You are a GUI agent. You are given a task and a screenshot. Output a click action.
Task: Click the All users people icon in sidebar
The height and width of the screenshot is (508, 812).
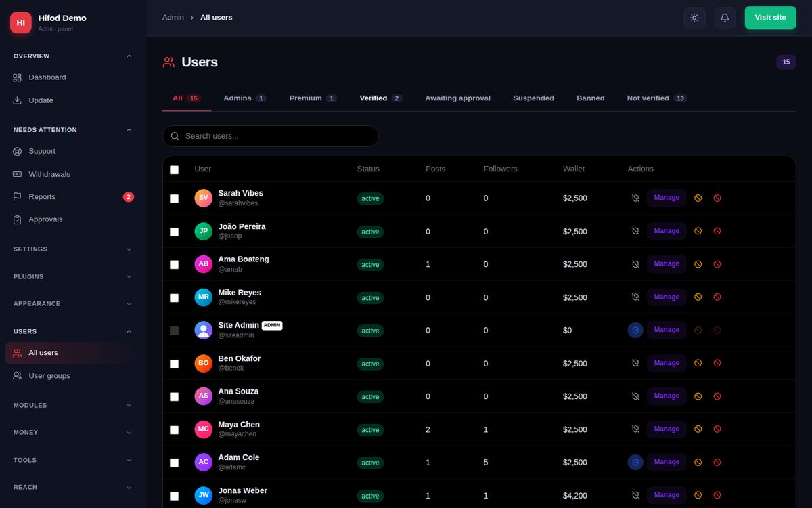(18, 353)
